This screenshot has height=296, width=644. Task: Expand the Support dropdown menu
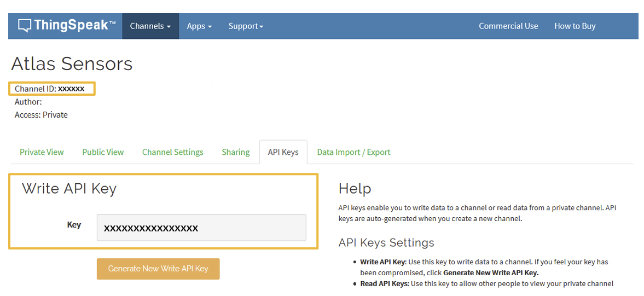246,26
